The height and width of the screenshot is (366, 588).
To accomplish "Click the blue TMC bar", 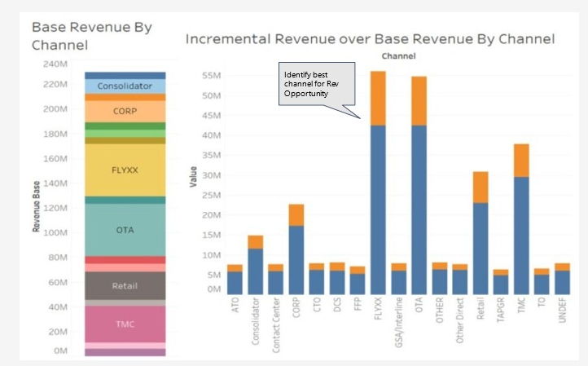I will (x=523, y=235).
